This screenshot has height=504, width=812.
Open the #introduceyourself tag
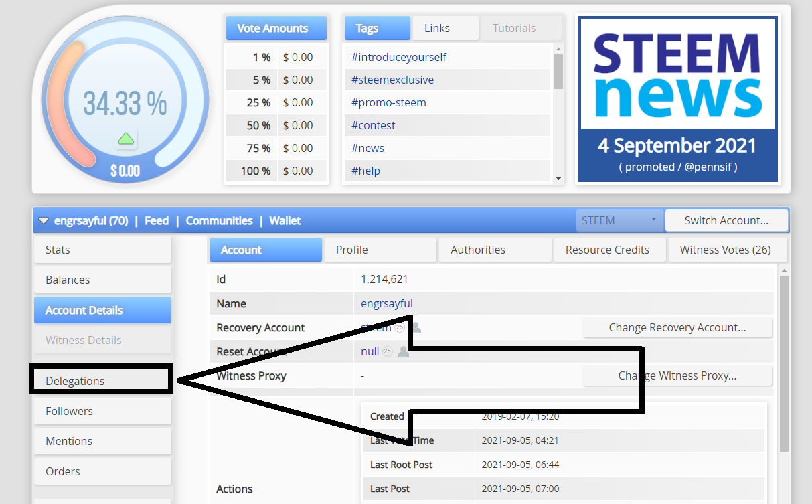tap(399, 57)
